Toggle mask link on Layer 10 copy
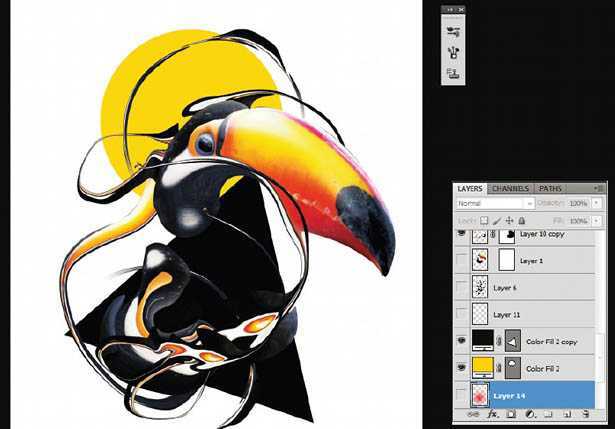Viewport: 615px width, 429px height. [493, 234]
